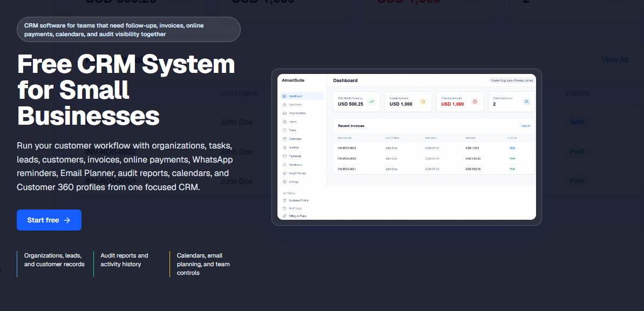Click invoice number INV-ROS-0003 in preview table
The width and height of the screenshot is (644, 311).
(347, 148)
